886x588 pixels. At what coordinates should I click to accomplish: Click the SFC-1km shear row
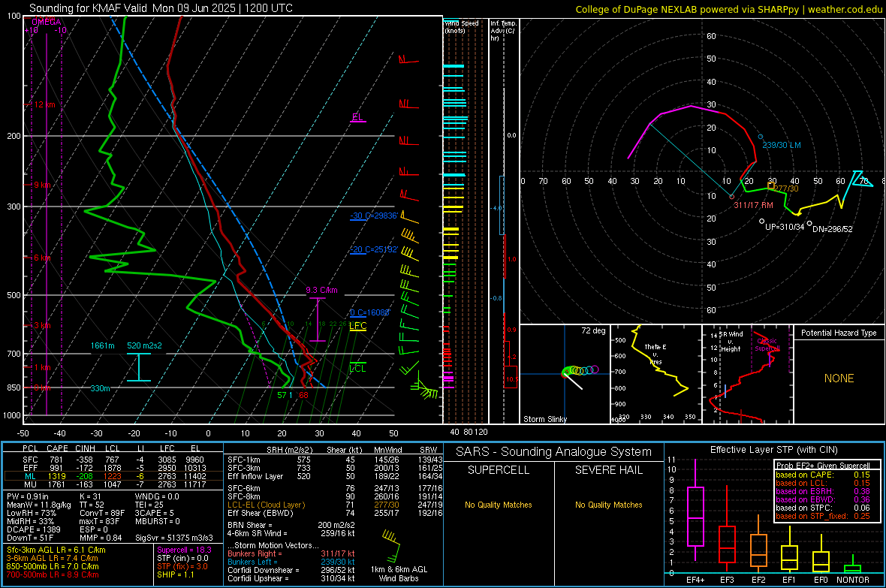pos(335,460)
